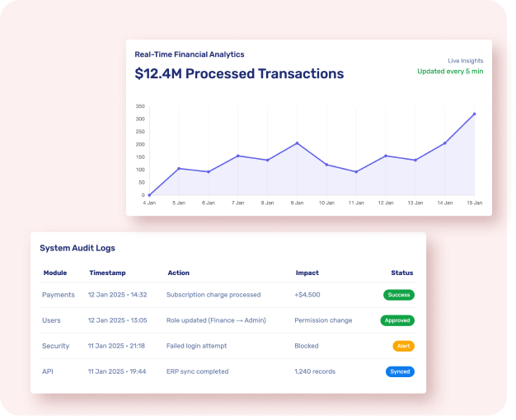Open the Security module row
The image size is (516, 420).
55,346
